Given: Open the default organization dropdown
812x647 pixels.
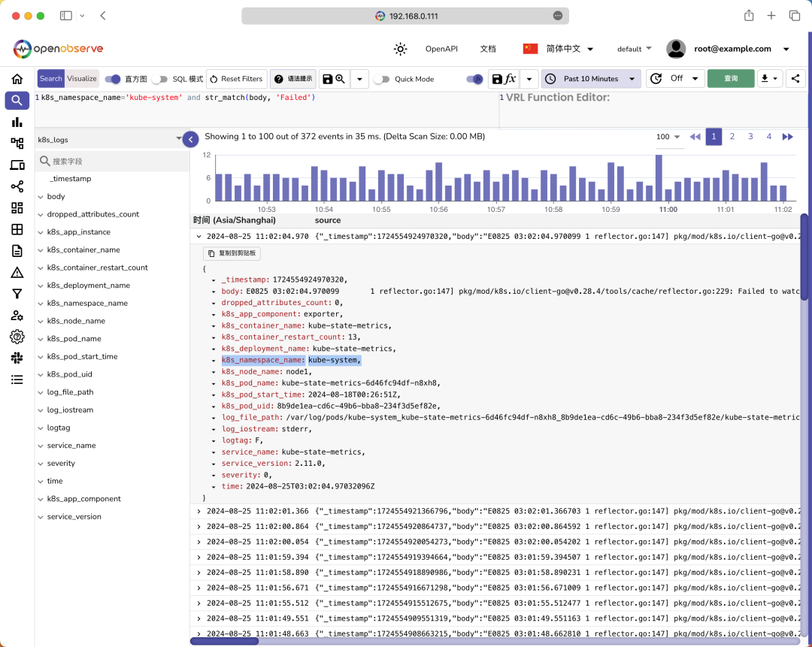Looking at the screenshot, I should pyautogui.click(x=635, y=49).
